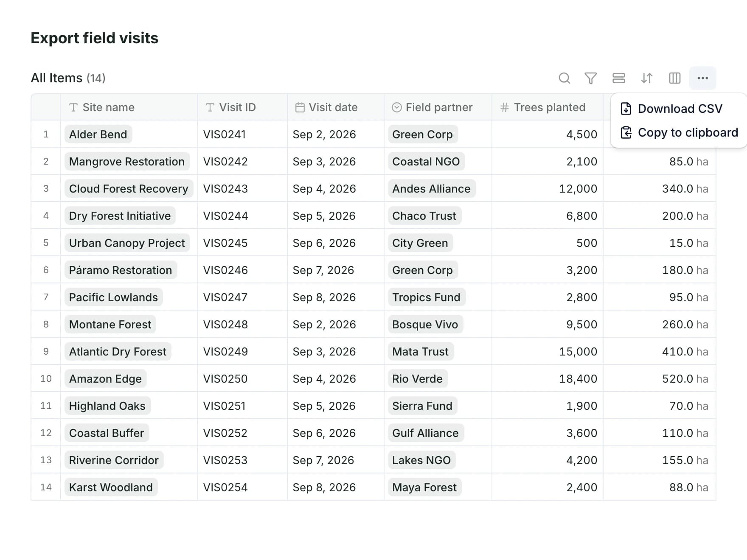Click the City Green partner tag
The image size is (747, 560).
click(420, 243)
